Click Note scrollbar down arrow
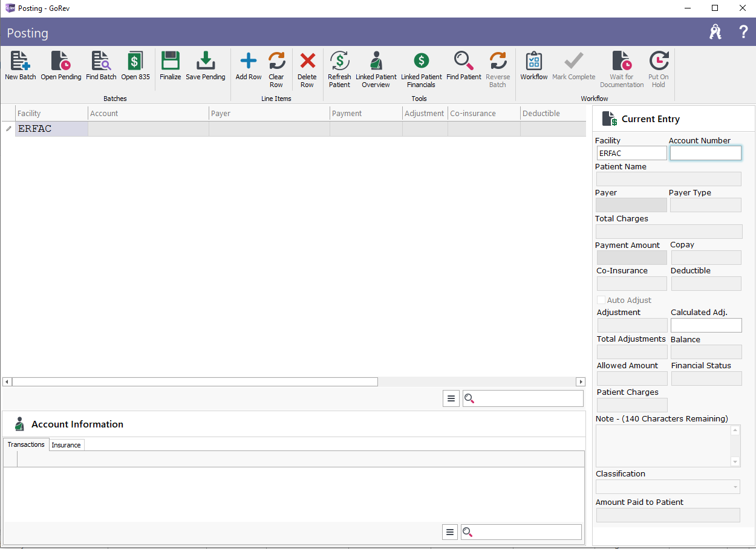This screenshot has width=756, height=549. click(735, 462)
